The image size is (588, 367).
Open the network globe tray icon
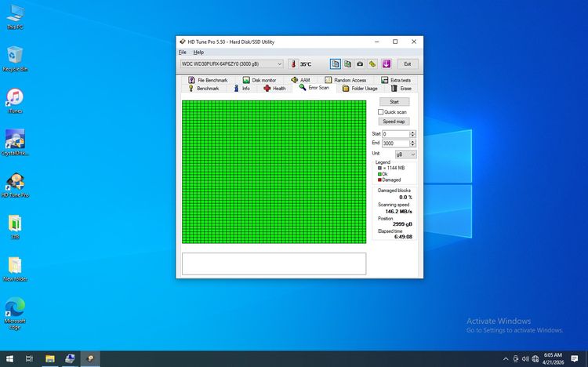(535, 359)
